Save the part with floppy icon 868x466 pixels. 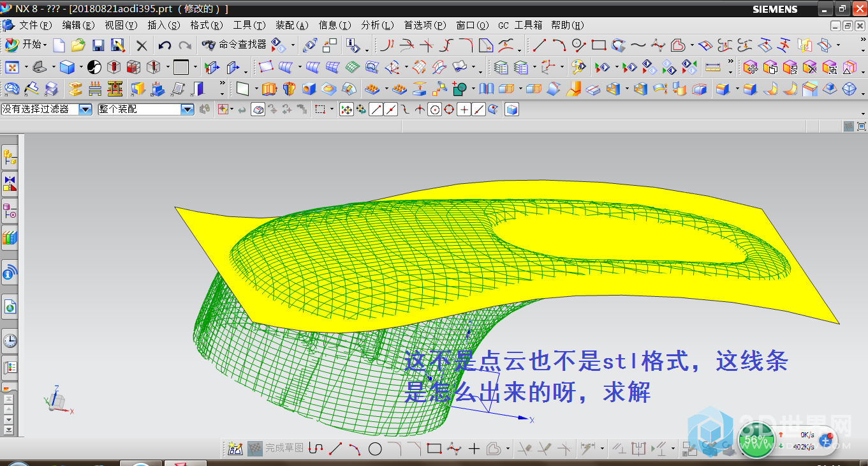tap(98, 45)
